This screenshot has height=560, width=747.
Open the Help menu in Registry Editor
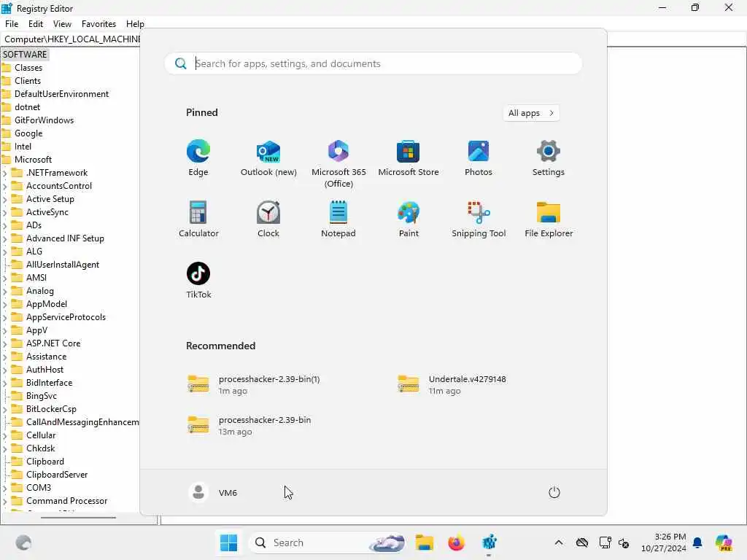tap(135, 24)
